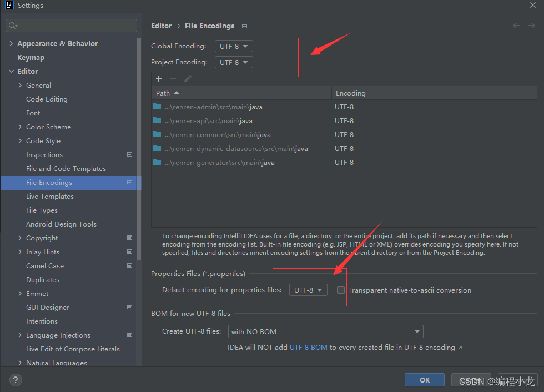Click search magnifier icon in settings search
Image resolution: width=544 pixels, height=392 pixels.
tap(13, 26)
